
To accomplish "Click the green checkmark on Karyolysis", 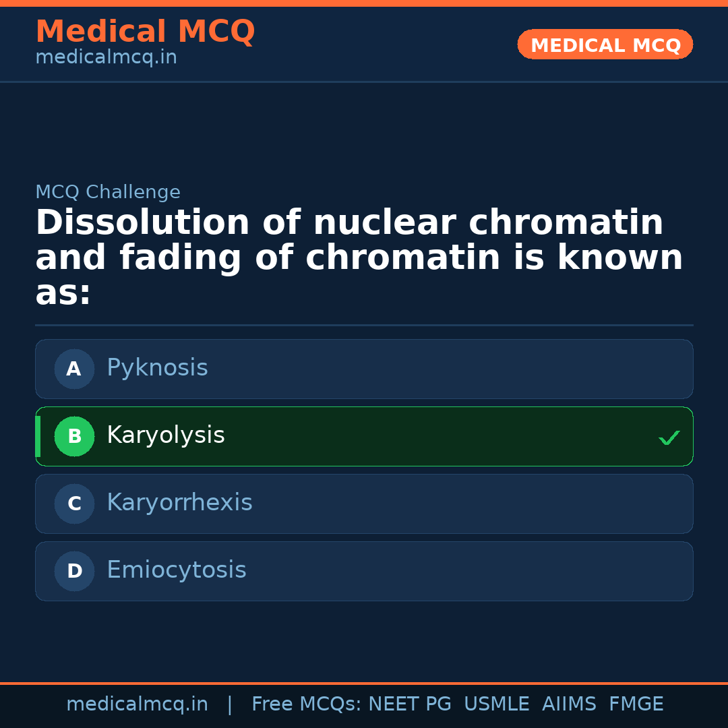I will pyautogui.click(x=669, y=438).
